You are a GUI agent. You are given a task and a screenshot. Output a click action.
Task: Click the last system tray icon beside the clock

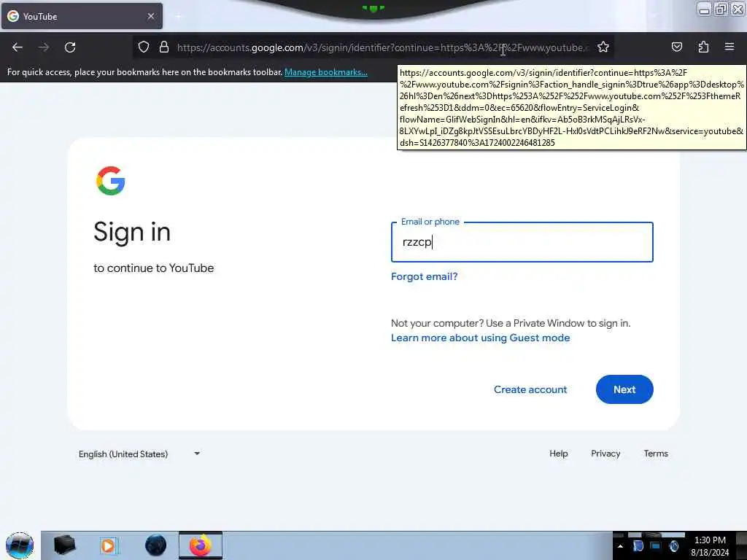[673, 546]
